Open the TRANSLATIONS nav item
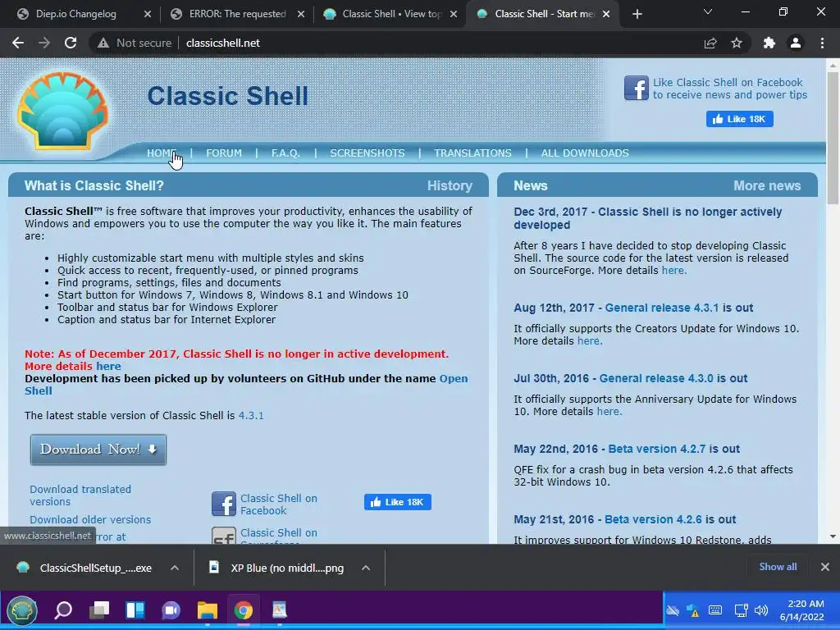The image size is (840, 630). click(472, 153)
